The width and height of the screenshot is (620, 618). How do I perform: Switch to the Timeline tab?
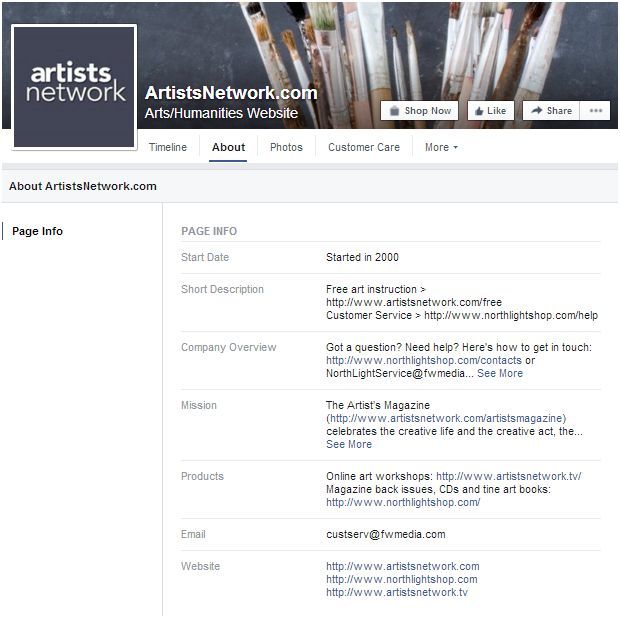click(168, 147)
